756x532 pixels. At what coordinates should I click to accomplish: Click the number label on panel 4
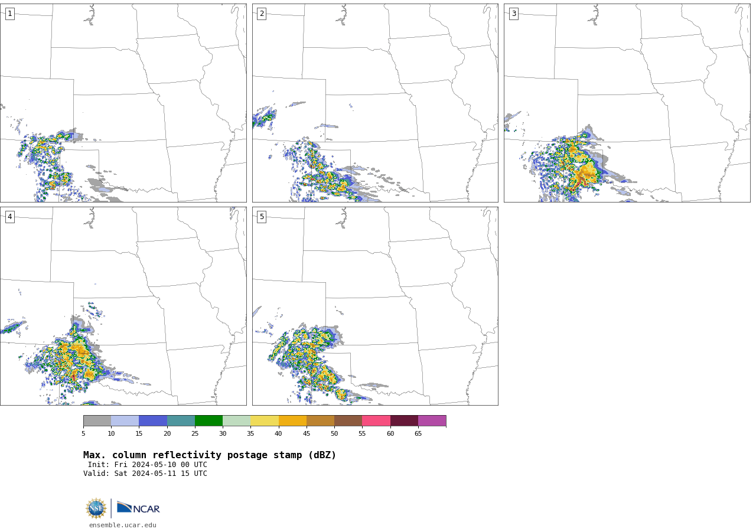point(9,217)
